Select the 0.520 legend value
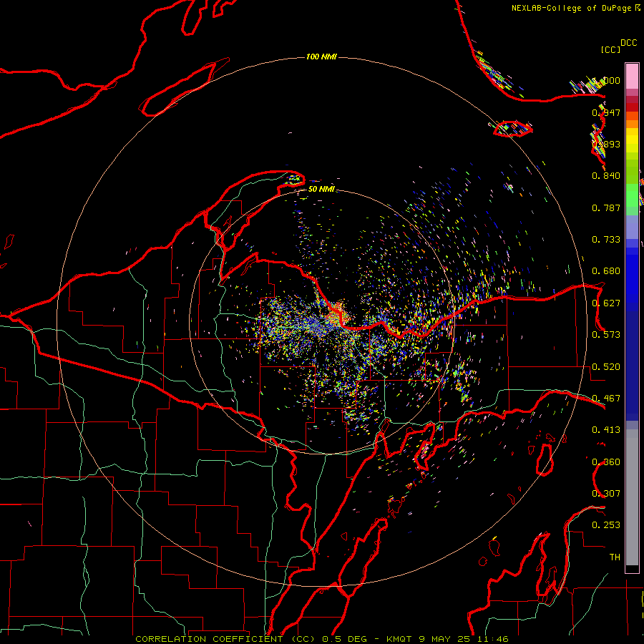This screenshot has width=644, height=644. (x=606, y=367)
